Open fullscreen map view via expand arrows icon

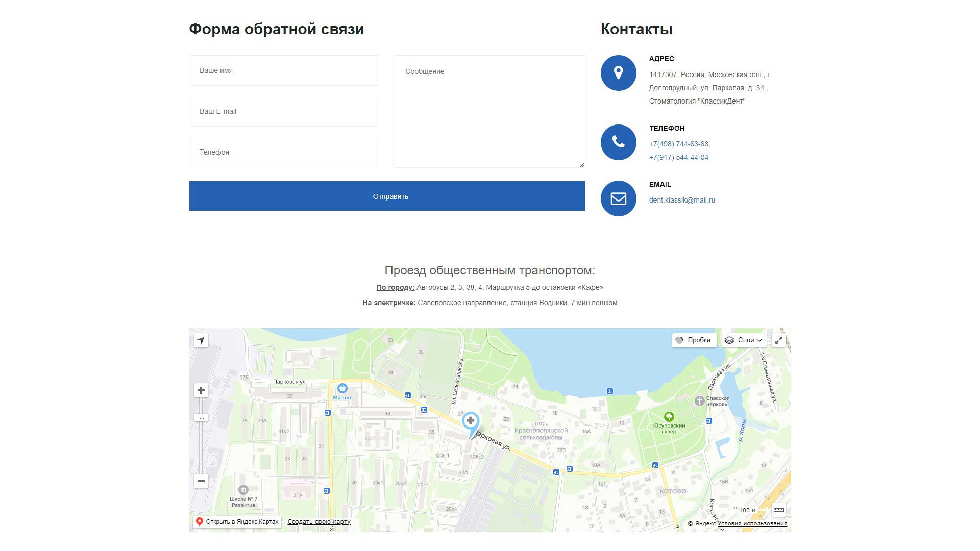pos(778,340)
